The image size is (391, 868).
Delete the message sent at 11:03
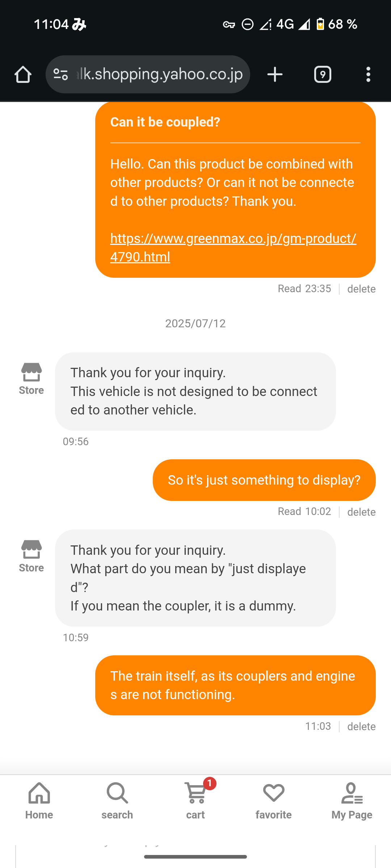click(x=361, y=727)
